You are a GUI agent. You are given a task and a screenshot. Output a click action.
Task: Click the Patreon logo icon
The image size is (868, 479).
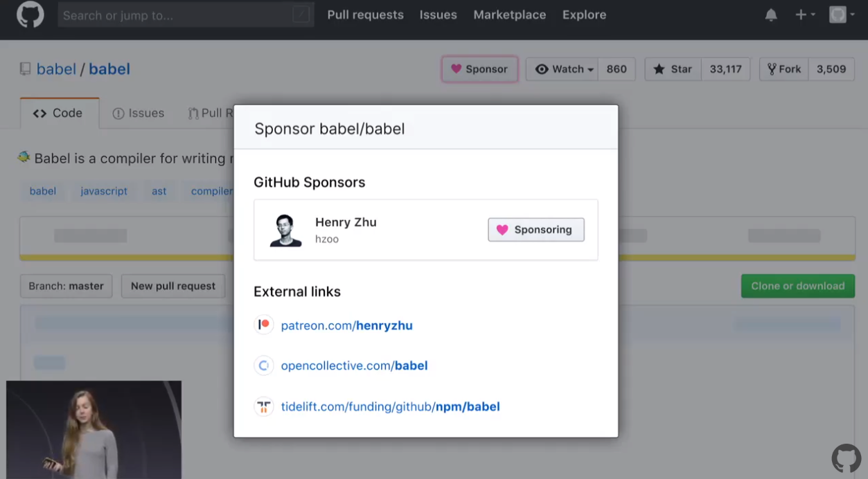pyautogui.click(x=264, y=325)
